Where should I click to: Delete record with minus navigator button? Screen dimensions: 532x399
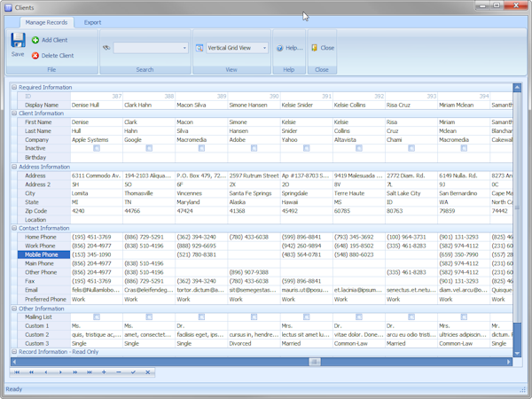click(119, 372)
